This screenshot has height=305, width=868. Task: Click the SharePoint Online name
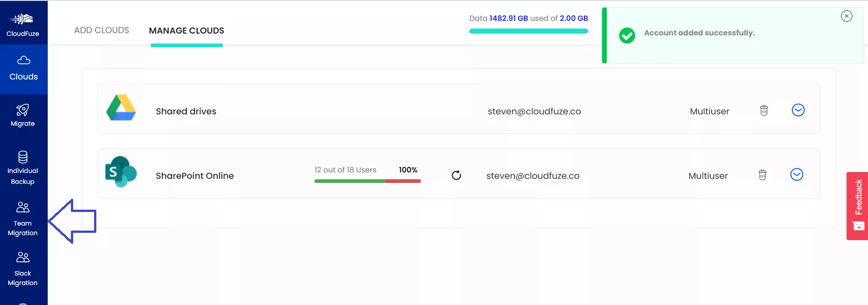(195, 176)
